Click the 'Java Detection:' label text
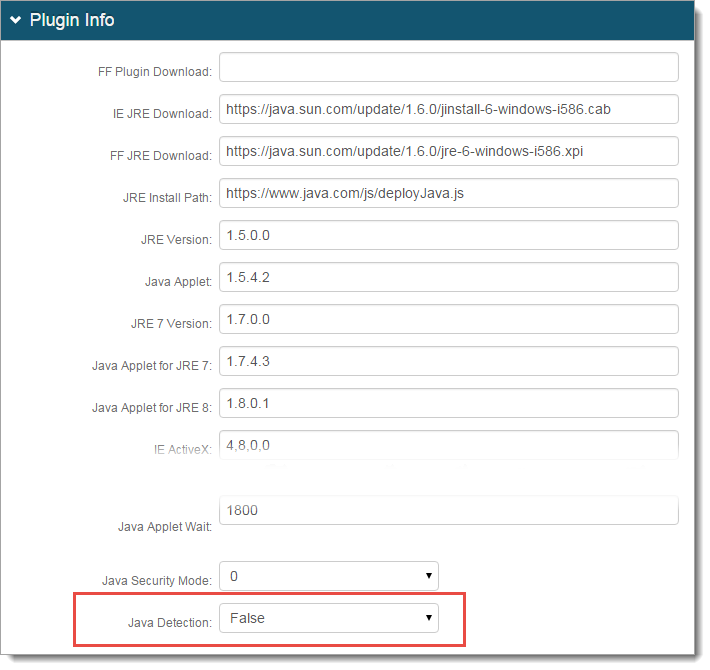This screenshot has height=670, width=710. [169, 623]
